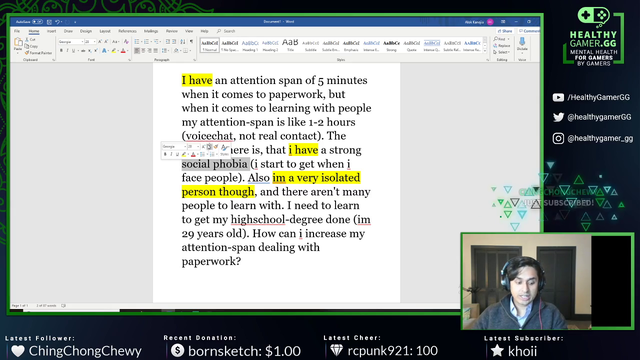640x360 pixels.
Task: Select the Title style
Action: (290, 45)
